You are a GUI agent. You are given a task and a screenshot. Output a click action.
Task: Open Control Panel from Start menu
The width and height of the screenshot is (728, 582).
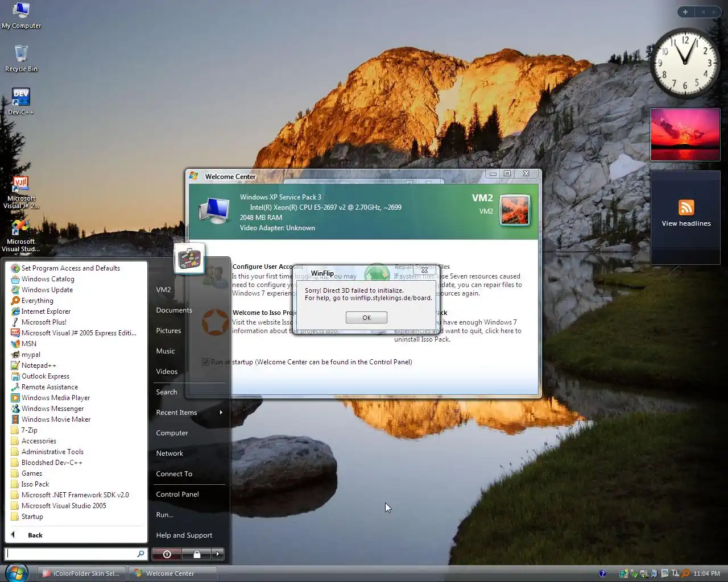(x=177, y=494)
